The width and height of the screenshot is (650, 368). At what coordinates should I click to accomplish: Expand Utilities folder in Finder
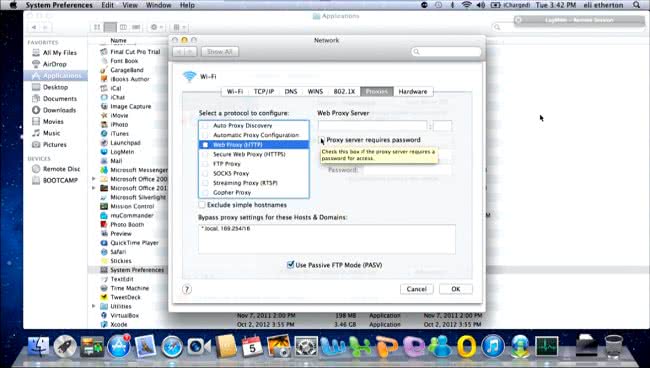[x=94, y=306]
